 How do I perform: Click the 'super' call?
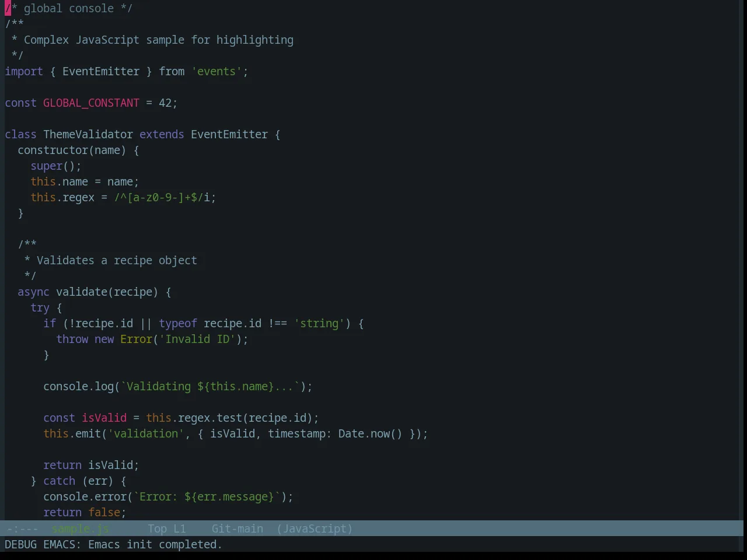pos(47,166)
